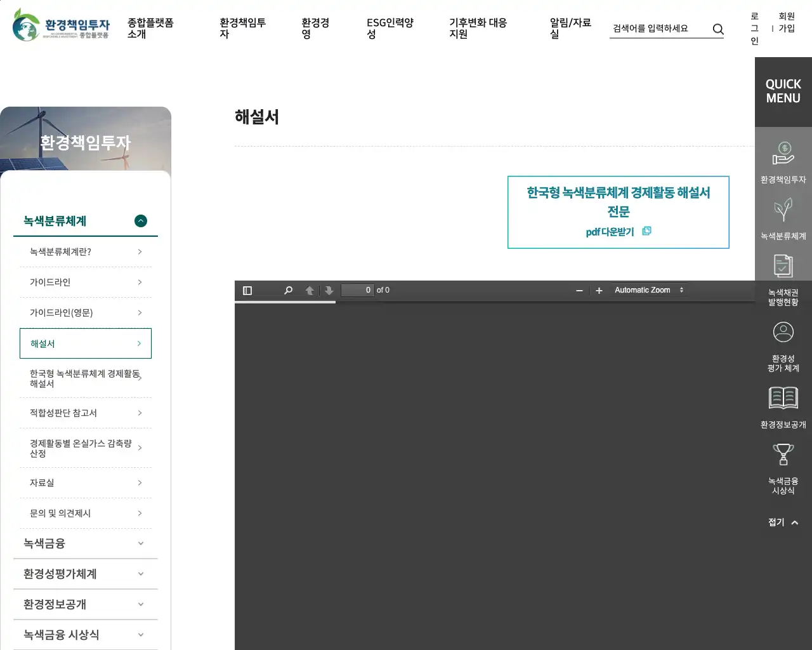Viewport: 812px width, 650px height.
Task: Collapse the 녹색분류체계 sidebar section
Action: [141, 221]
